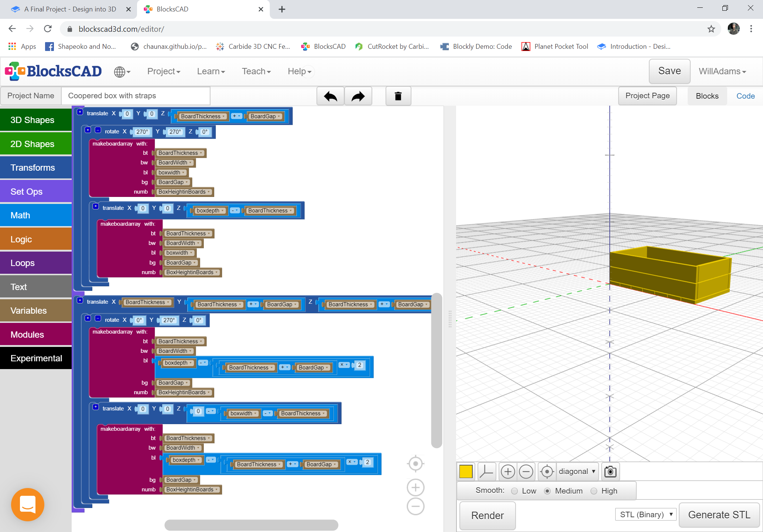Click the Save button
Screen dimensions: 763x532
coord(669,71)
